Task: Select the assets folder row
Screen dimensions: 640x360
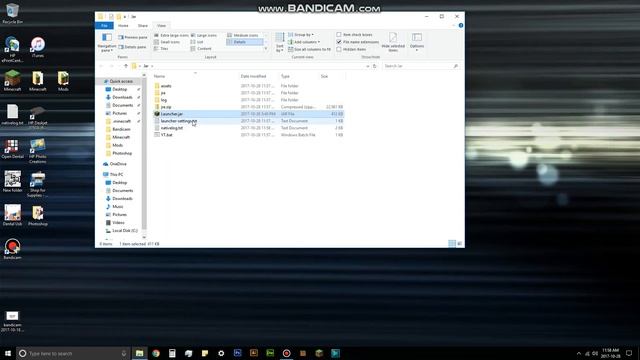Action: tap(248, 86)
